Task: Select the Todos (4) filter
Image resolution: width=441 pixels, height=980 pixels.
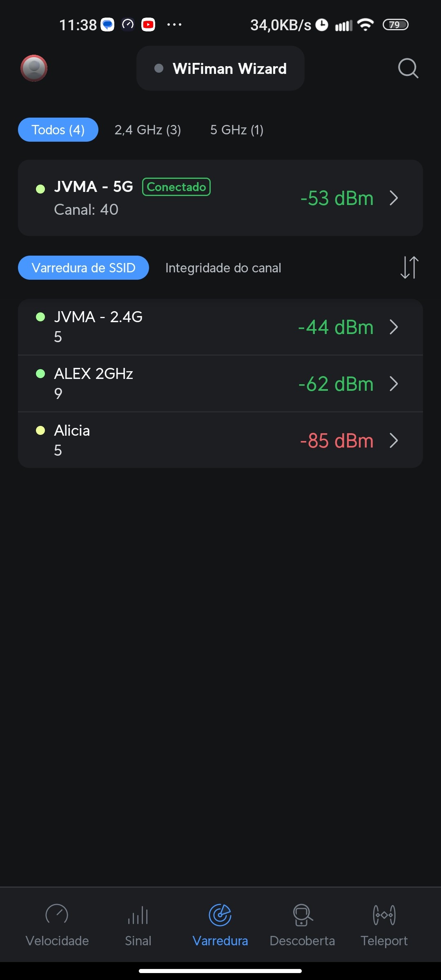Action: click(x=58, y=130)
